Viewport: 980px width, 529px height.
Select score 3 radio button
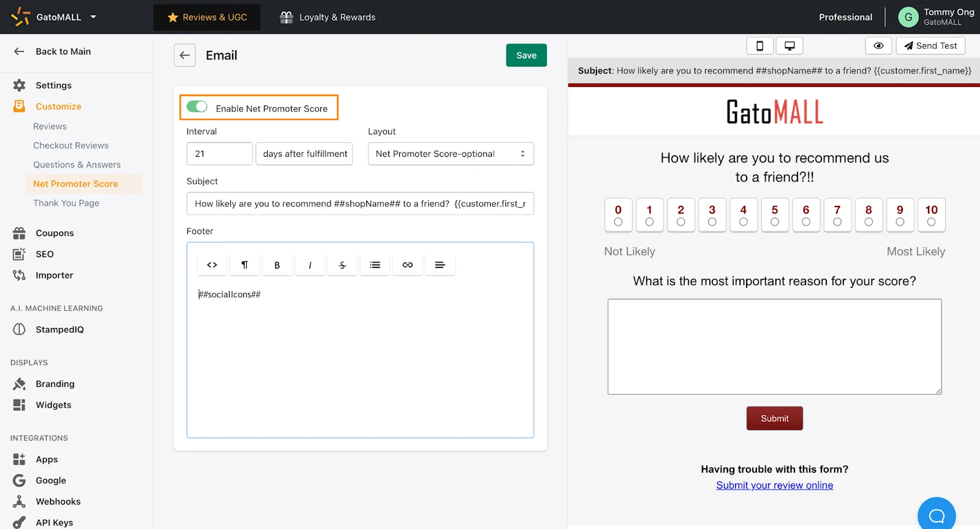coord(712,222)
